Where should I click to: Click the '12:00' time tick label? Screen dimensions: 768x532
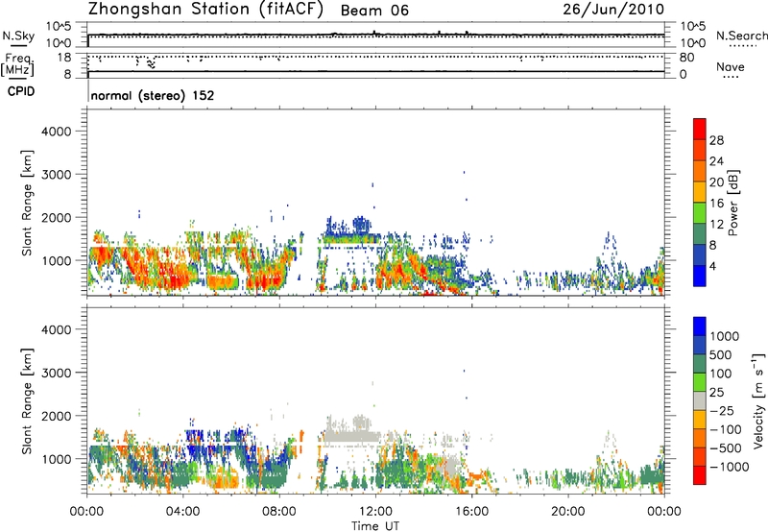(375, 512)
